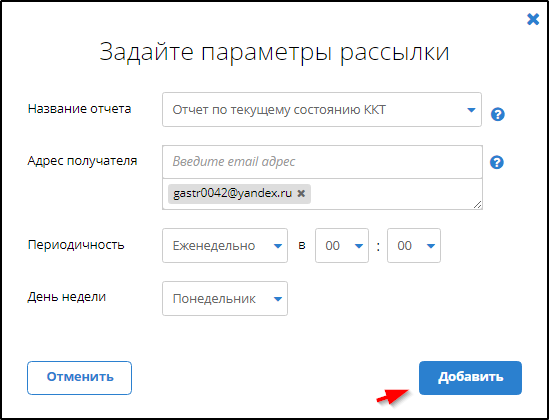The width and height of the screenshot is (549, 420).
Task: Open the 'Отчет по текущему состоянию ККТ' dropdown
Action: click(x=322, y=110)
